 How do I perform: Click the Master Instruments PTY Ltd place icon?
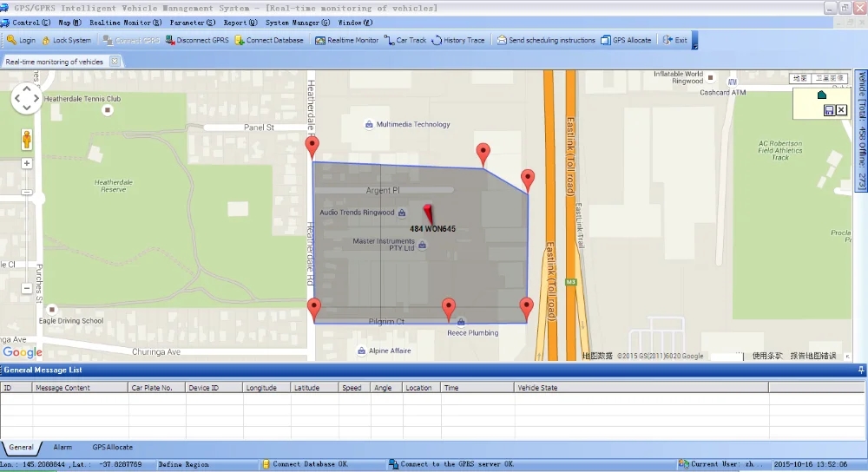click(423, 245)
